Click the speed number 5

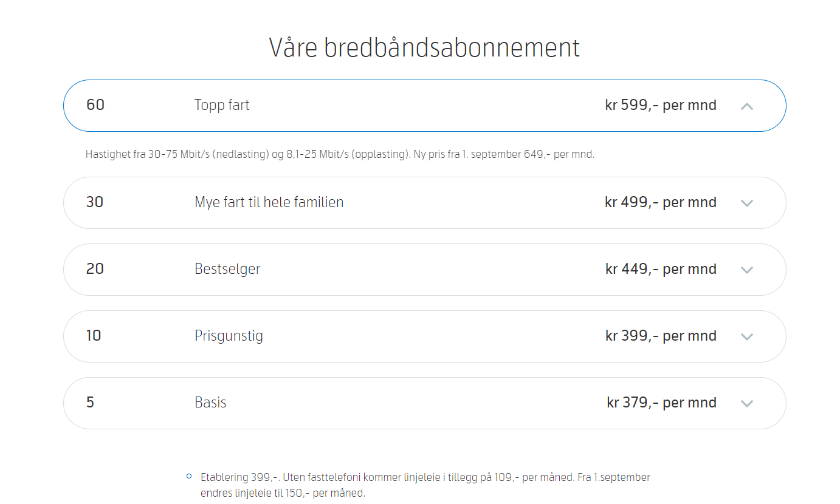pos(90,403)
